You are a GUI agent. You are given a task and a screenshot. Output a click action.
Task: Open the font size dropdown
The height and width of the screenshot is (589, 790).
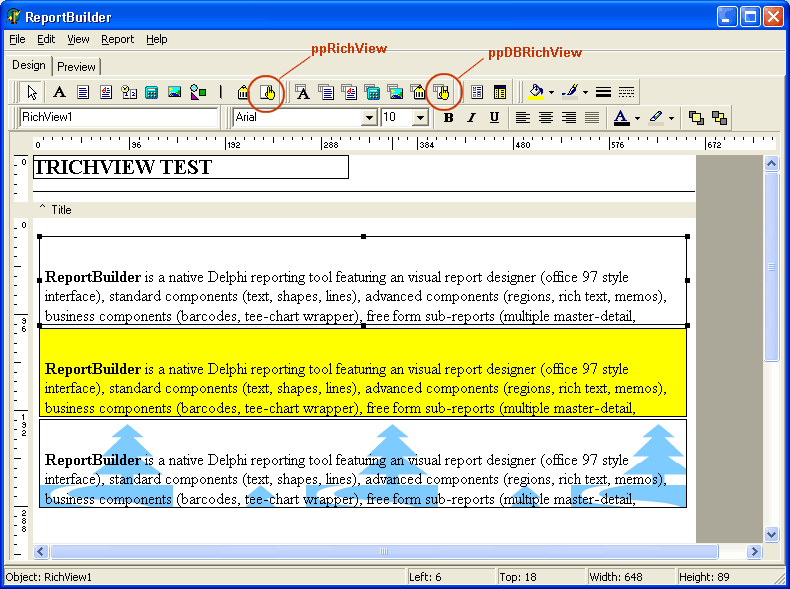coord(420,118)
